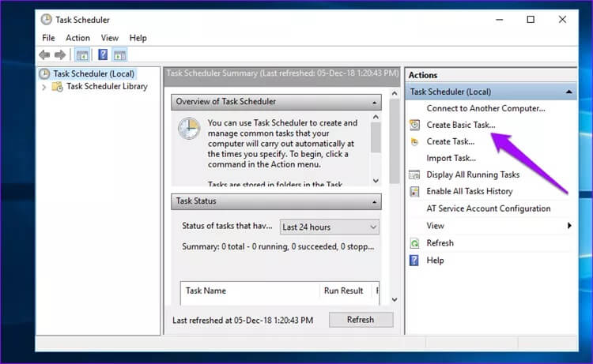This screenshot has width=593, height=364.
Task: Click the 'Status of tasks that hav...' label
Action: 227,226
